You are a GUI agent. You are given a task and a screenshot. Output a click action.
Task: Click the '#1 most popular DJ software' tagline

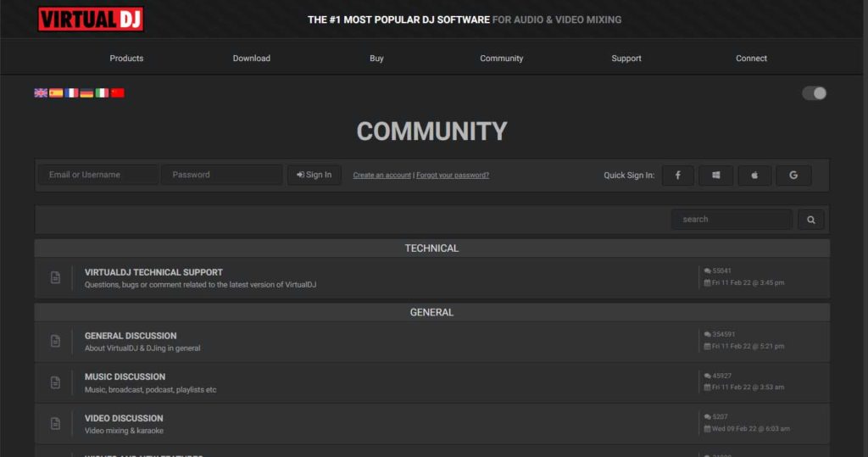pyautogui.click(x=465, y=20)
